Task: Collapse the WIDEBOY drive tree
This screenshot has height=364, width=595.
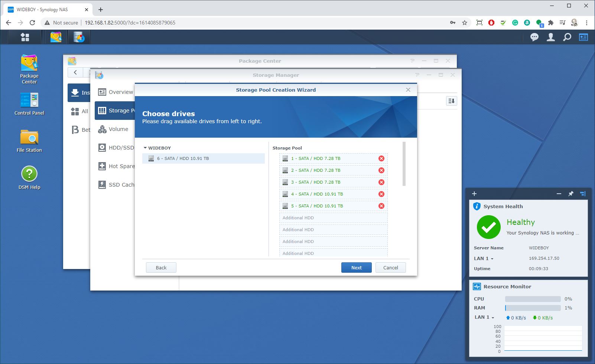Action: (x=145, y=148)
